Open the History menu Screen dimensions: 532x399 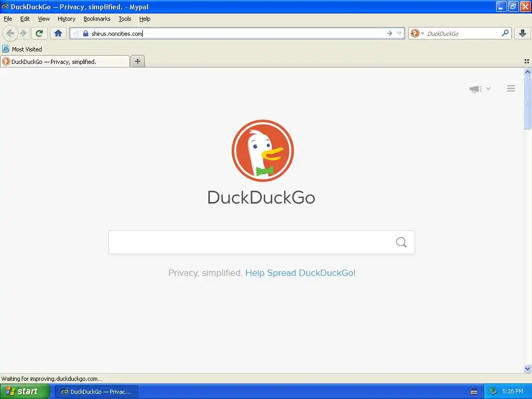(x=66, y=19)
